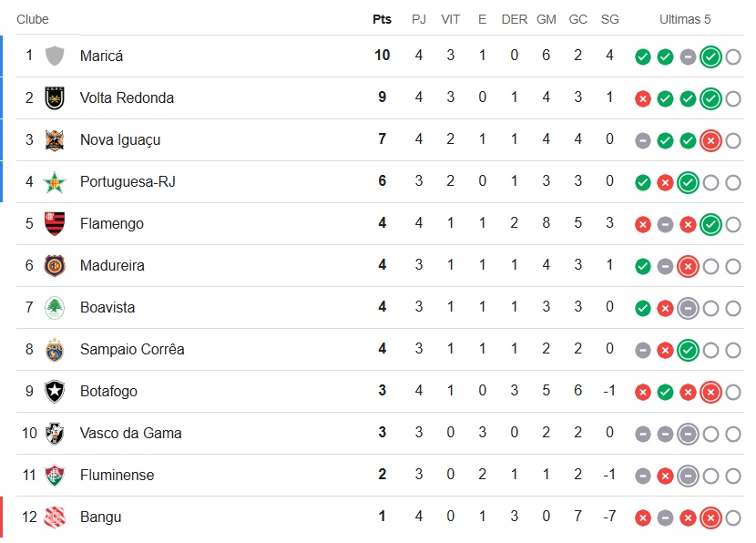Click the Botafogo club crest

(55, 391)
